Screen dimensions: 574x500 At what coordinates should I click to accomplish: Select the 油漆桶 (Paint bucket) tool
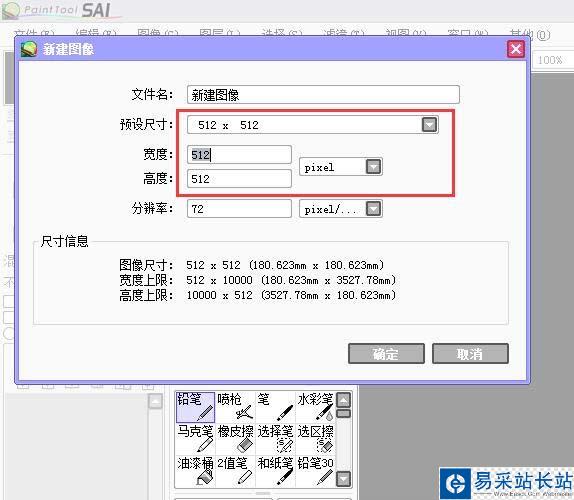click(195, 471)
